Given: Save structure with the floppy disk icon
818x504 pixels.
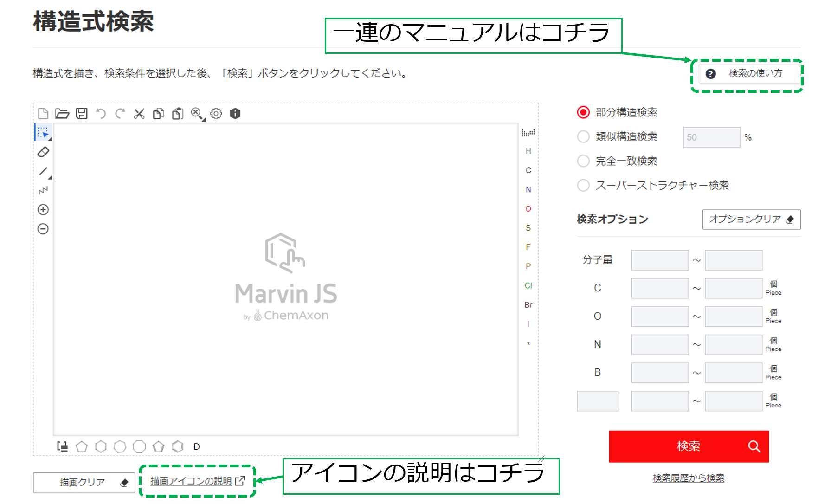Looking at the screenshot, I should click(82, 114).
